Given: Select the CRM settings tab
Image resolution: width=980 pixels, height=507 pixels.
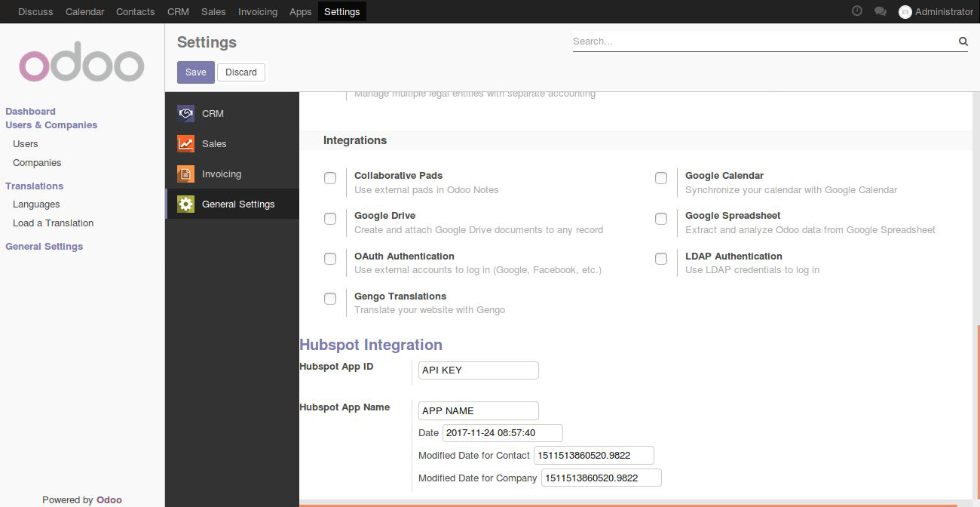Looking at the screenshot, I should [x=232, y=113].
